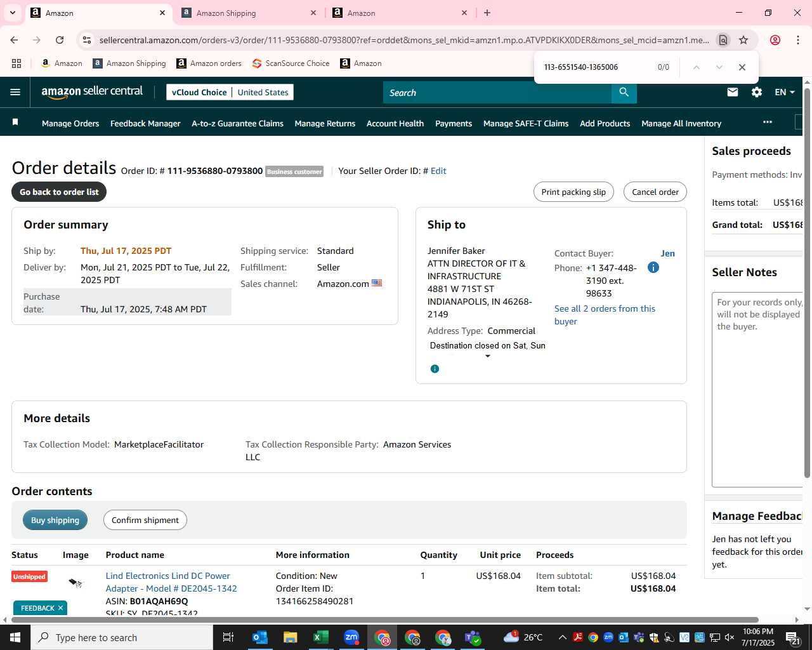
Task: Open Microsoft Teams from the taskbar
Action: 473,637
